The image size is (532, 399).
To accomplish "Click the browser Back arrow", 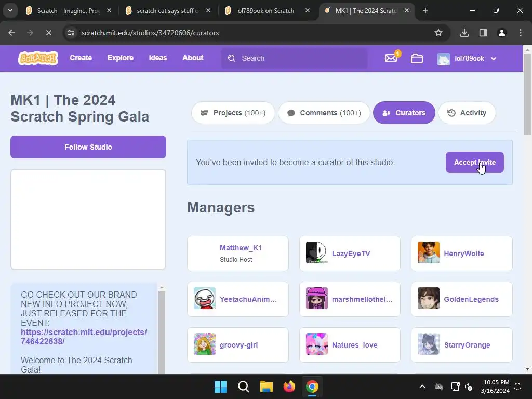I will (11, 33).
